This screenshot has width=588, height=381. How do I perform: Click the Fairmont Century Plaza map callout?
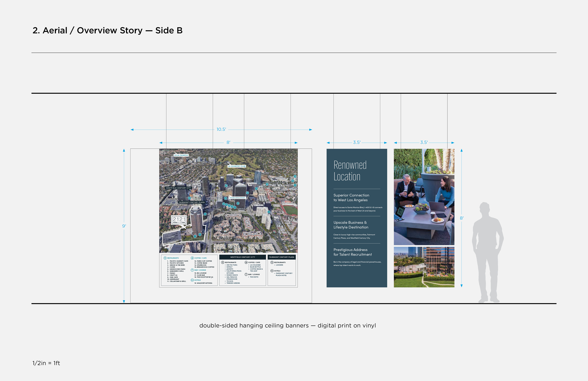click(192, 202)
